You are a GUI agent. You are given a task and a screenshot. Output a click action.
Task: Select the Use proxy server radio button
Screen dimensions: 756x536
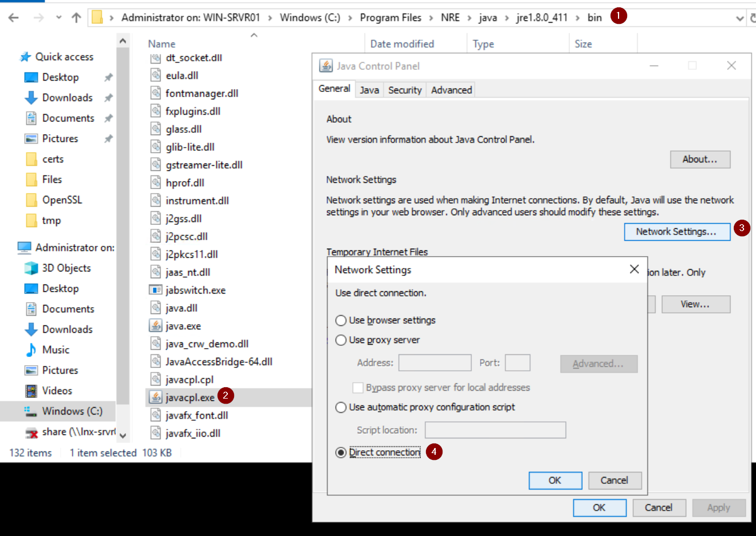(x=341, y=340)
